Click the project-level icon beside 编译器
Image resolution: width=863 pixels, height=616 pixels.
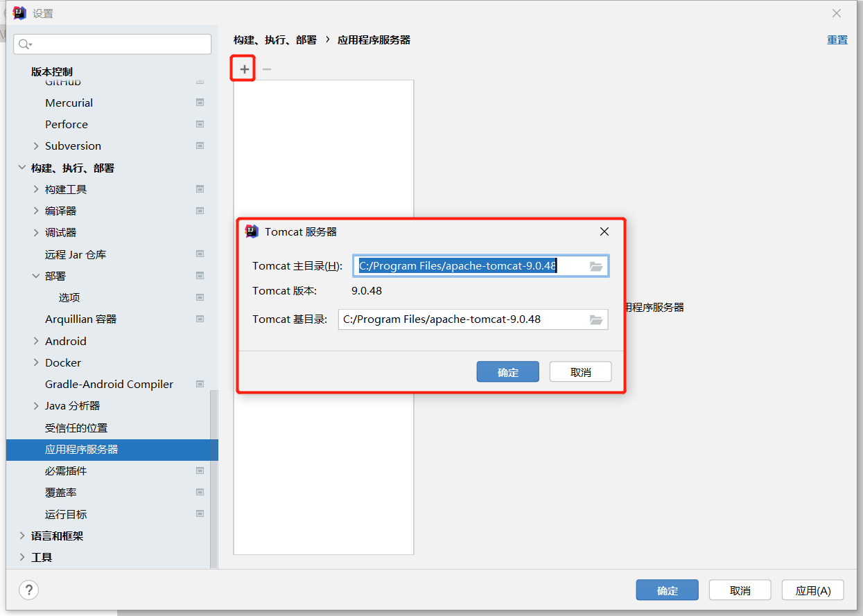(x=200, y=211)
